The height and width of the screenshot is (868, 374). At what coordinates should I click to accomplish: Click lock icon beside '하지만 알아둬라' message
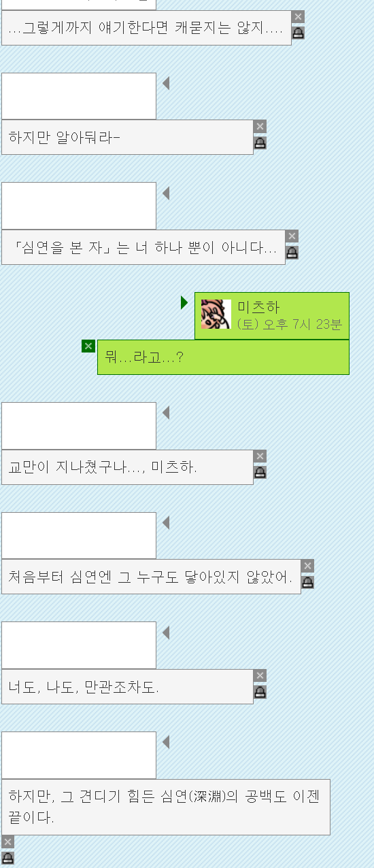tap(260, 143)
